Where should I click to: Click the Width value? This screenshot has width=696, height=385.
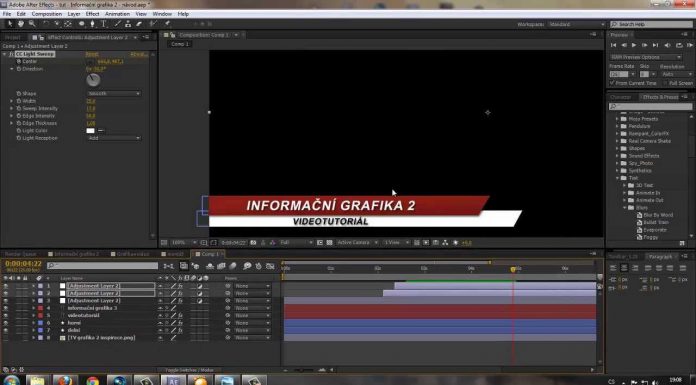91,101
